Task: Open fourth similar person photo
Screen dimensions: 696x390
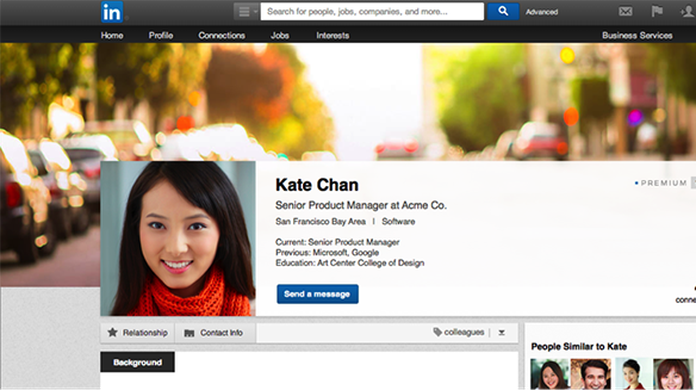Action: coord(672,374)
